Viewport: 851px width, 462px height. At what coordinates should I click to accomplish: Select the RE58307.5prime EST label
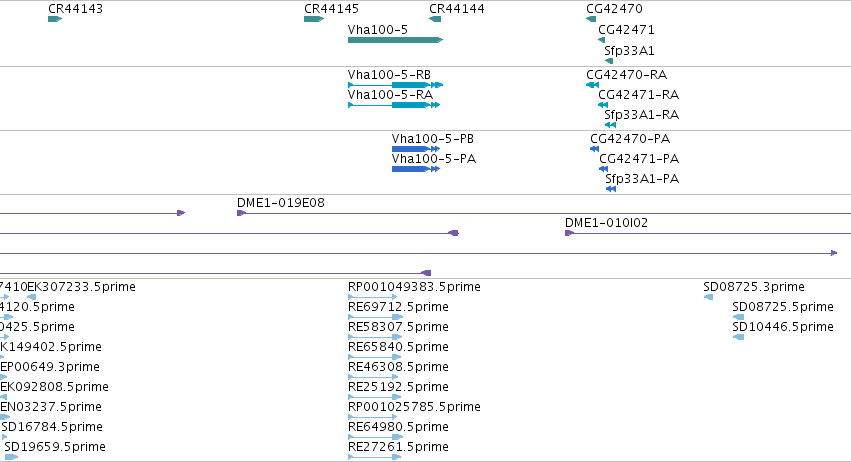pyautogui.click(x=398, y=327)
